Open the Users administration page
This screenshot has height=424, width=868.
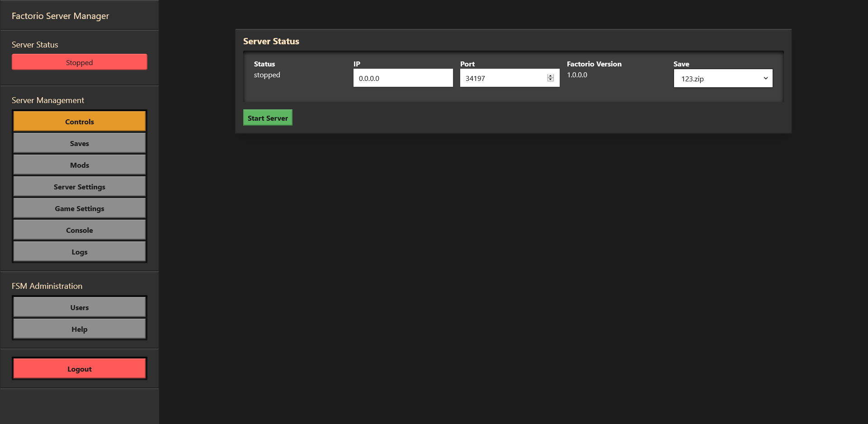click(x=80, y=307)
